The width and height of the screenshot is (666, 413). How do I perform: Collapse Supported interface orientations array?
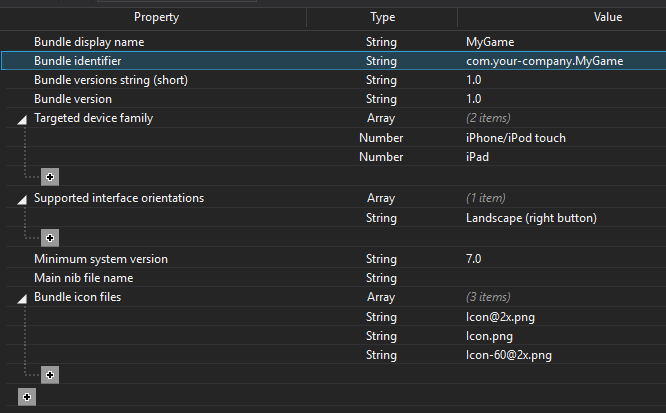click(x=22, y=200)
